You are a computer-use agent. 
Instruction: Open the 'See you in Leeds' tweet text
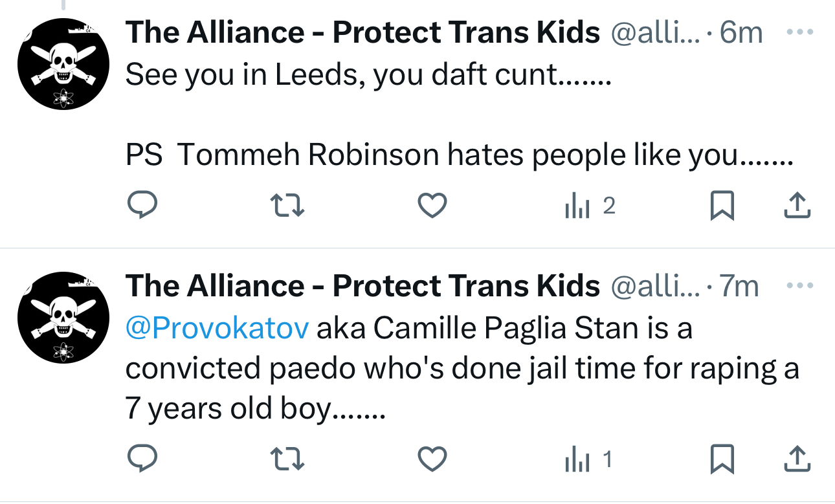[368, 76]
